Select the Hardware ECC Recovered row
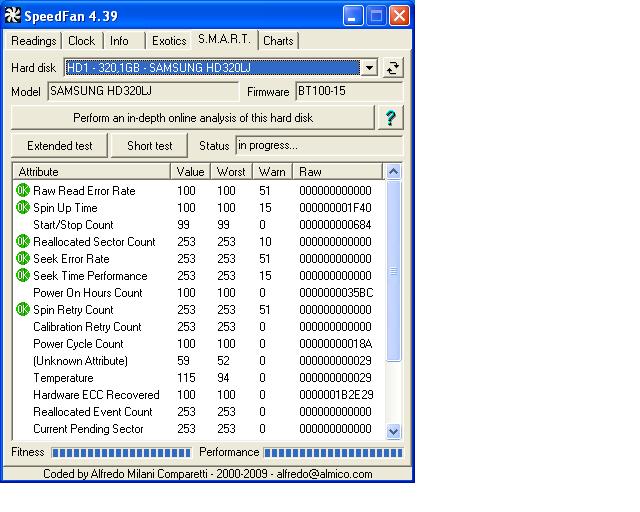640x512 pixels. point(199,395)
